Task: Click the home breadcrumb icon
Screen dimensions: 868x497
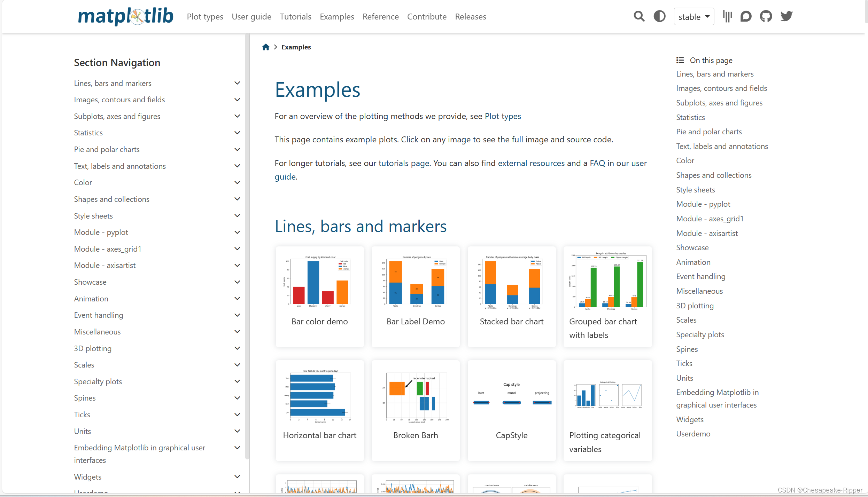Action: click(266, 47)
